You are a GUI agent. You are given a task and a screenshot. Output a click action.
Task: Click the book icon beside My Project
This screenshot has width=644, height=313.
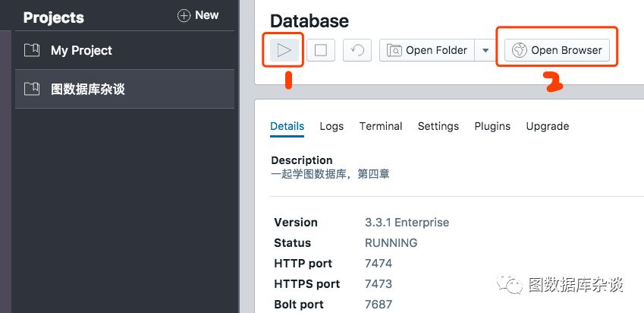32,50
